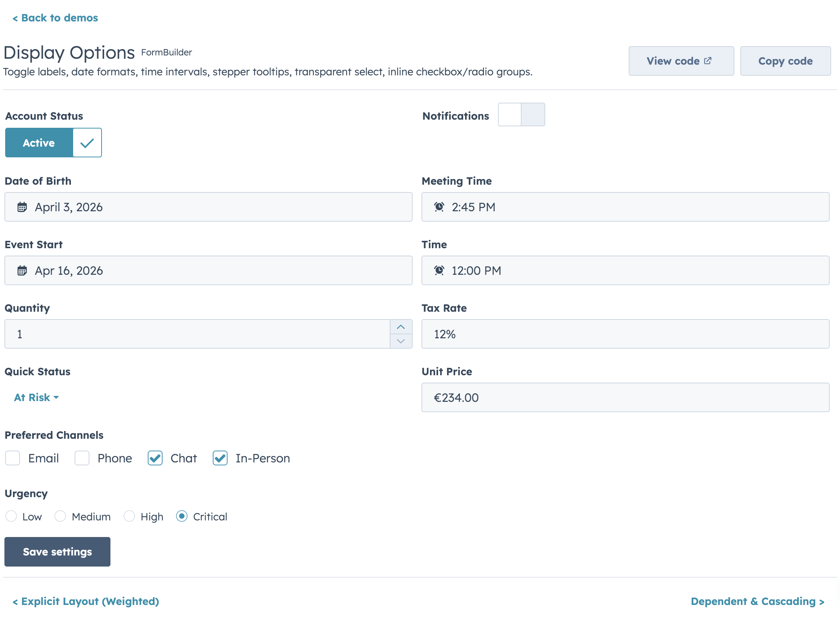The image size is (840, 619).
Task: Open the April 3, 2026 date picker
Action: tap(208, 207)
